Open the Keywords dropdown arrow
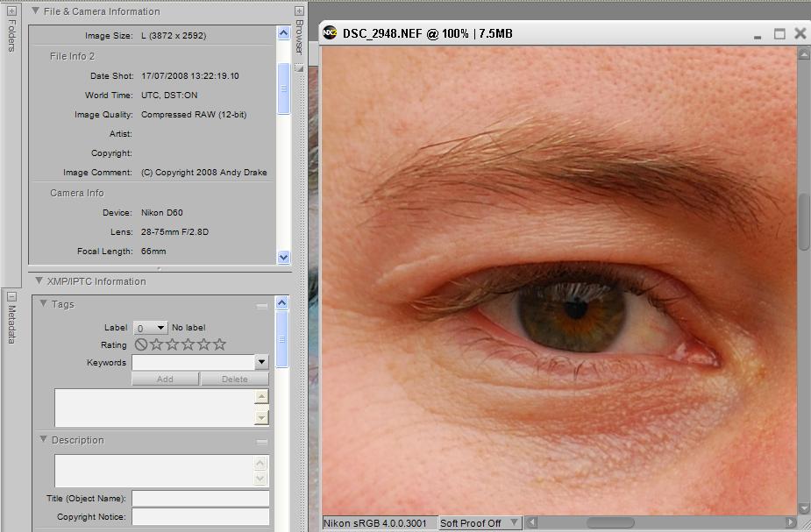Screen dimensions: 811x532 coord(261,362)
